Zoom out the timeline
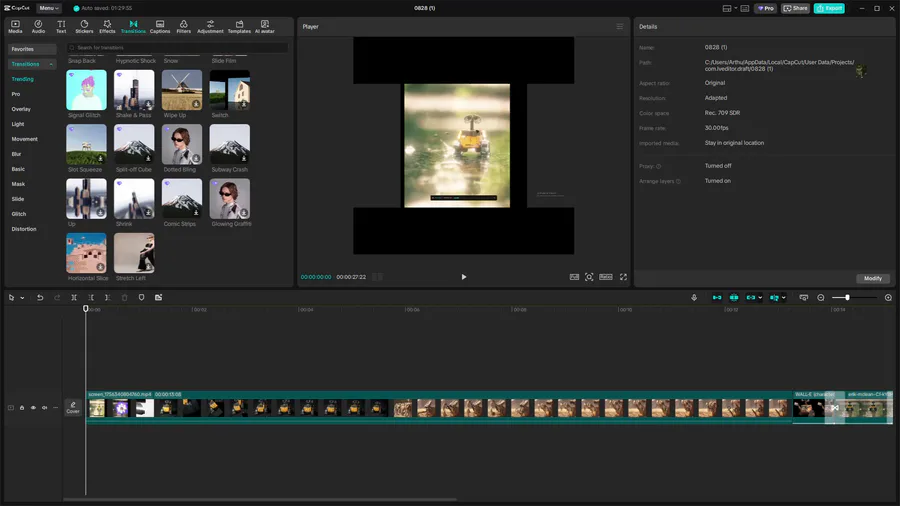 coord(821,297)
